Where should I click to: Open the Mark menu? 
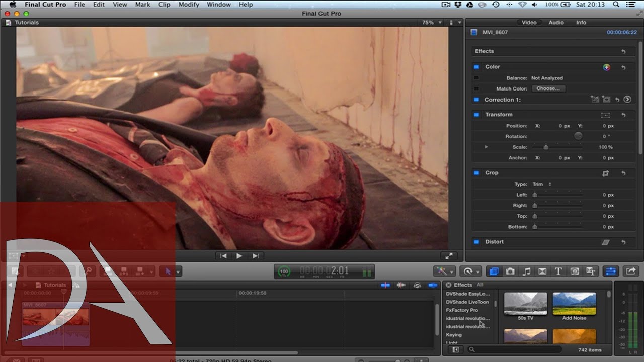pos(142,4)
